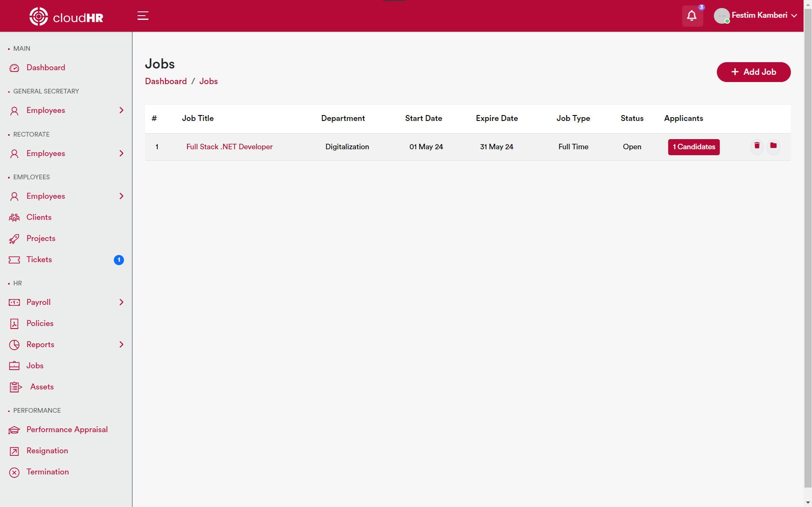The height and width of the screenshot is (507, 812).
Task: Click the Tickets unread count badge
Action: pyautogui.click(x=119, y=260)
